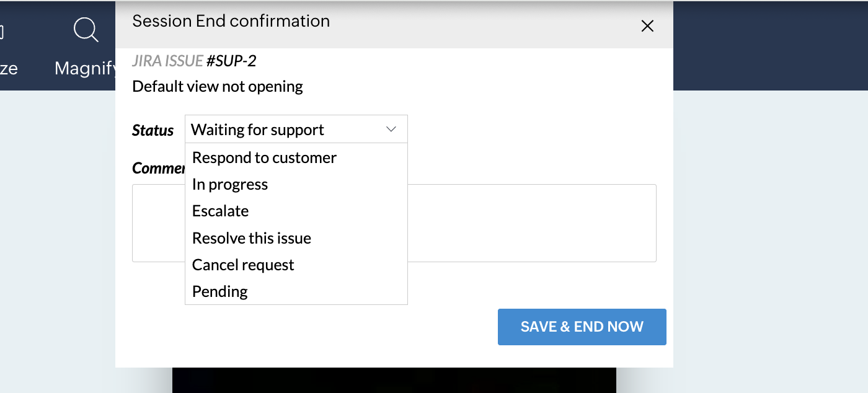Choose "In progress" from the status list
This screenshot has height=393, width=868.
point(230,184)
